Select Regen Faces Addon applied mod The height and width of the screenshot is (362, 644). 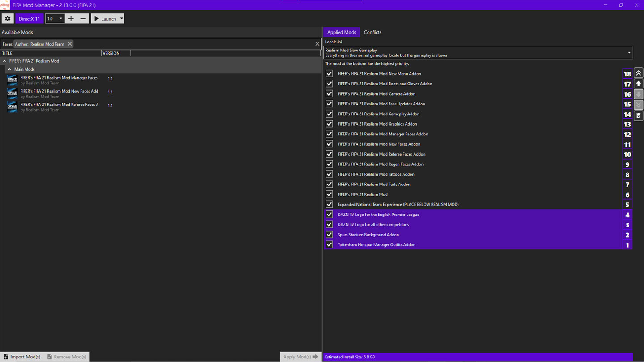pyautogui.click(x=478, y=164)
